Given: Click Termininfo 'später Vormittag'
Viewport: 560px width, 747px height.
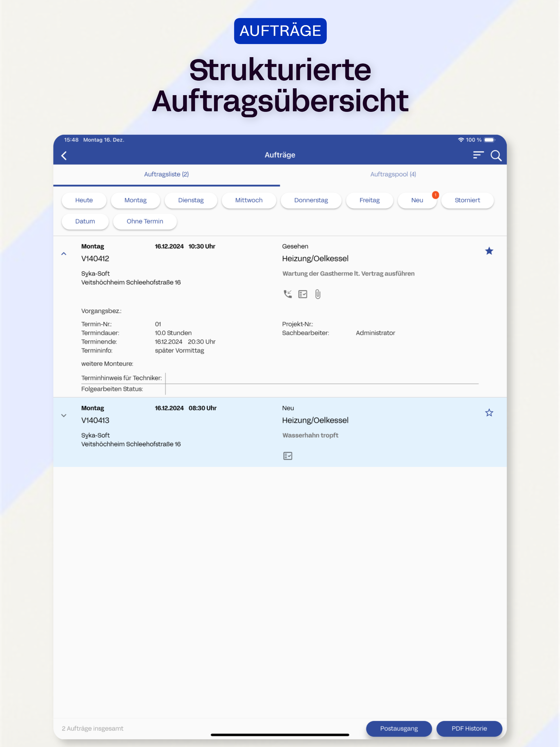Looking at the screenshot, I should point(179,351).
